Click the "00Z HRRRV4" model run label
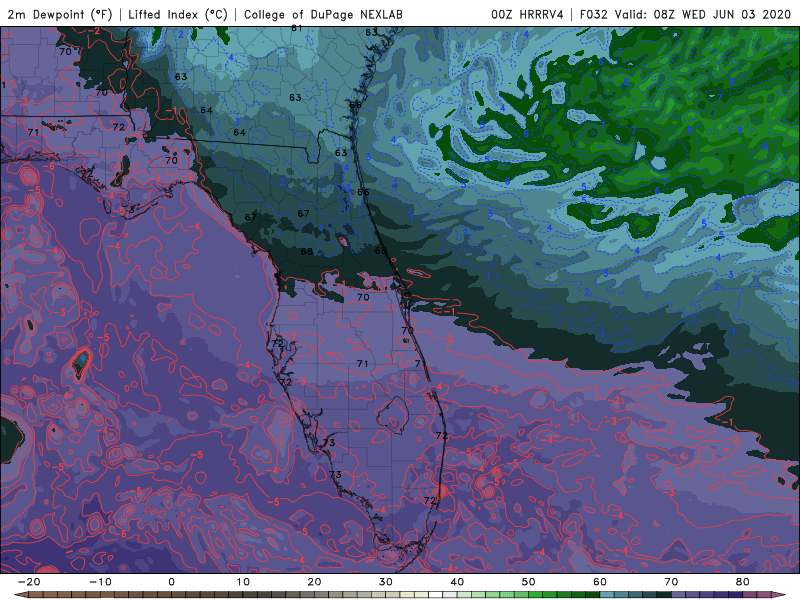Screen dimensions: 800x600 pos(528,14)
